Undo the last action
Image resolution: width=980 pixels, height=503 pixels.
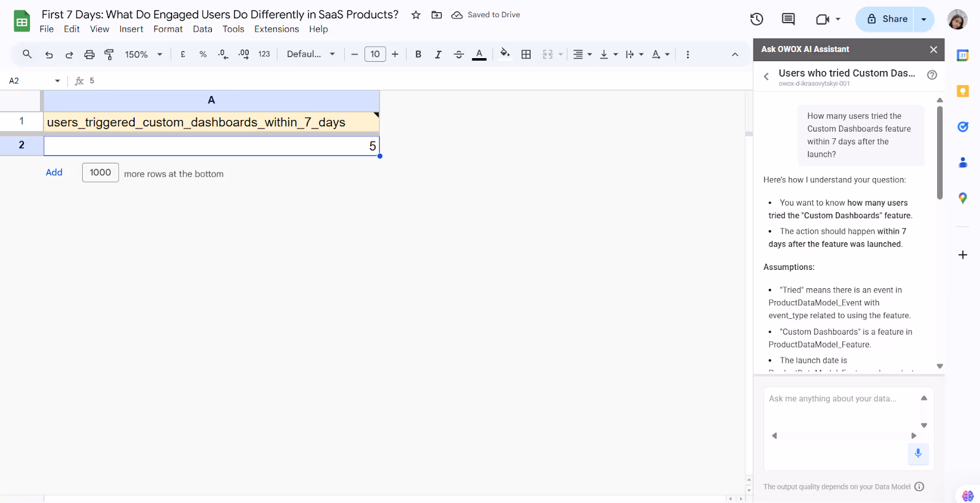(49, 54)
